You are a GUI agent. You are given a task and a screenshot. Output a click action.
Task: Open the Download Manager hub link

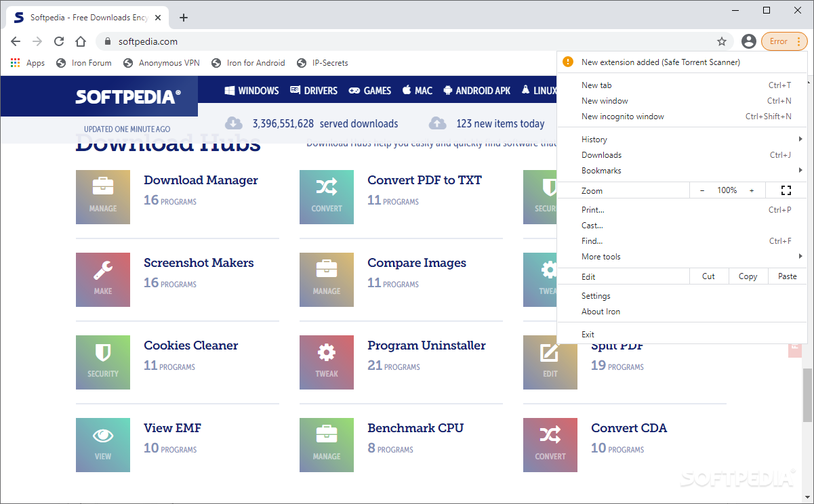[201, 180]
